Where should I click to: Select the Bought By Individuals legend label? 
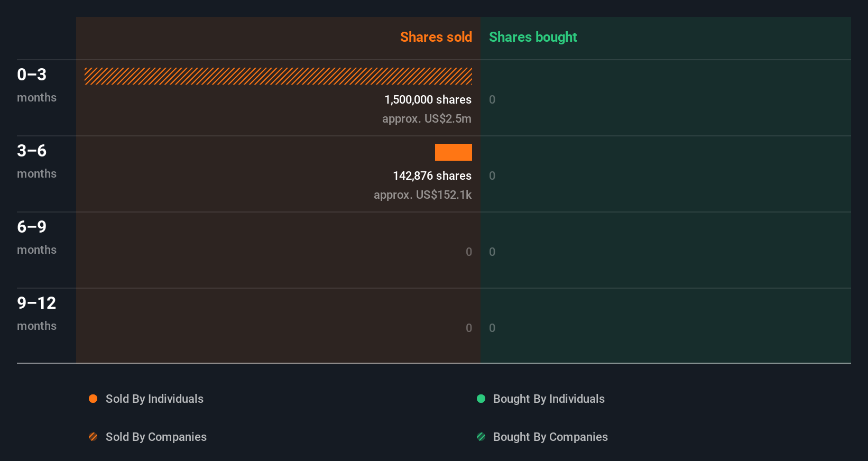click(549, 399)
